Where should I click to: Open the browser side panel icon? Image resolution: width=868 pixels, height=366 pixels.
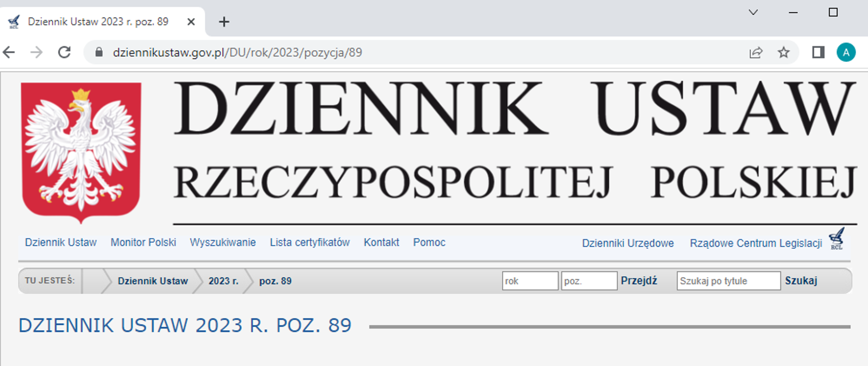click(x=818, y=52)
